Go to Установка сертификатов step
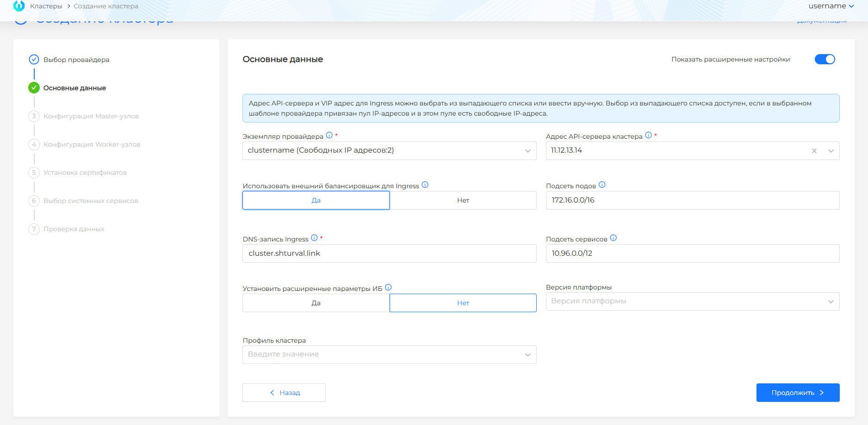 [x=85, y=172]
